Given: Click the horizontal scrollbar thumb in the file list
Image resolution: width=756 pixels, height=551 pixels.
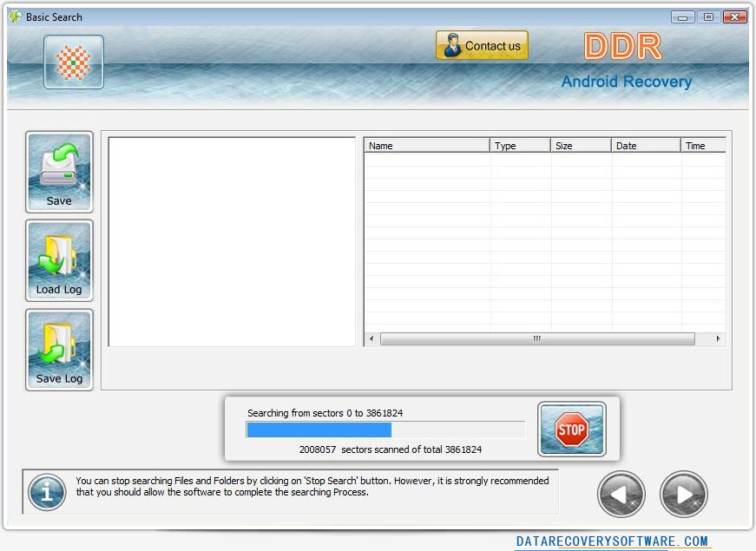Looking at the screenshot, I should [x=537, y=339].
